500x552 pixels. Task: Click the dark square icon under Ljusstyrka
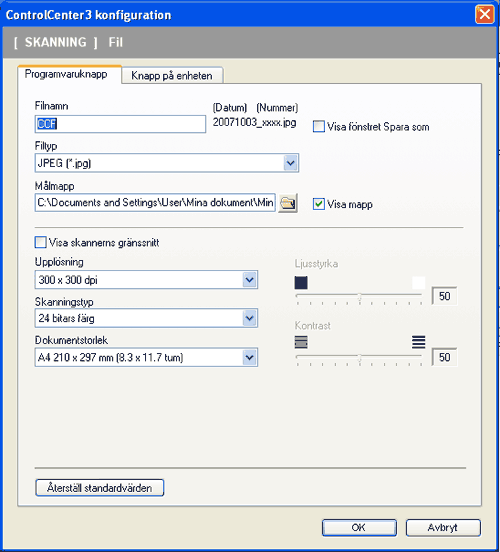pos(301,283)
